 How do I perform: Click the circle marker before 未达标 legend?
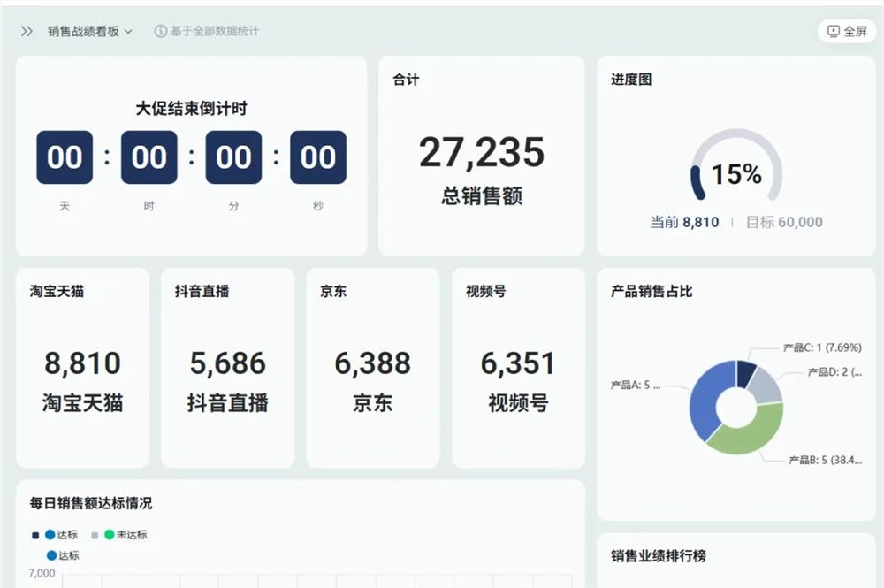(107, 534)
